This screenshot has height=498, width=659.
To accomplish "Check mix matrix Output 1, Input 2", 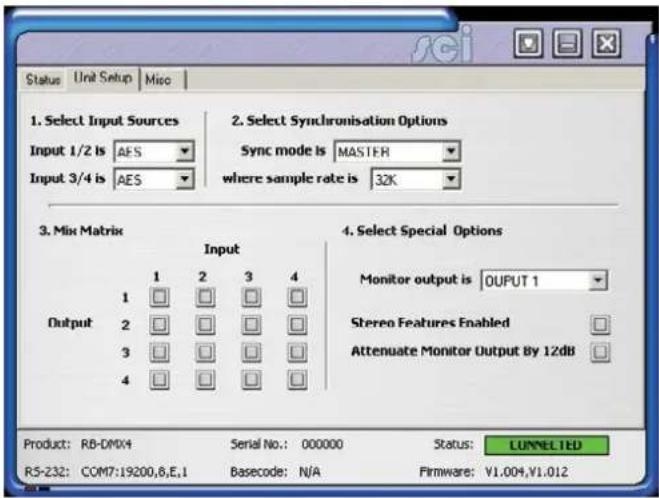I will 205,297.
